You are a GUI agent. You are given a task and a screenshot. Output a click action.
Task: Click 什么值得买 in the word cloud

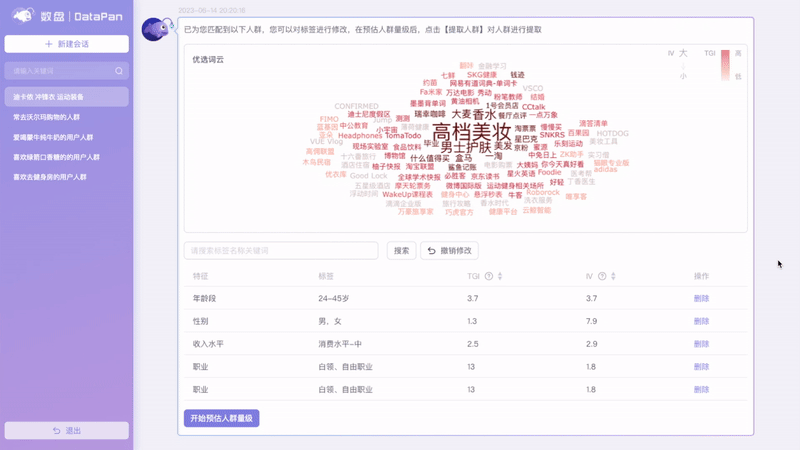[430, 158]
